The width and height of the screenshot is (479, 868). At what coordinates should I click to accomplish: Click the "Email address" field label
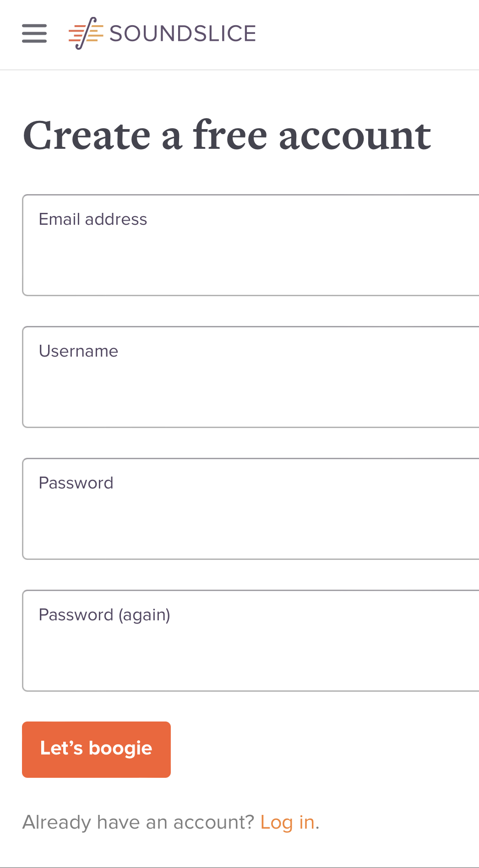(93, 219)
